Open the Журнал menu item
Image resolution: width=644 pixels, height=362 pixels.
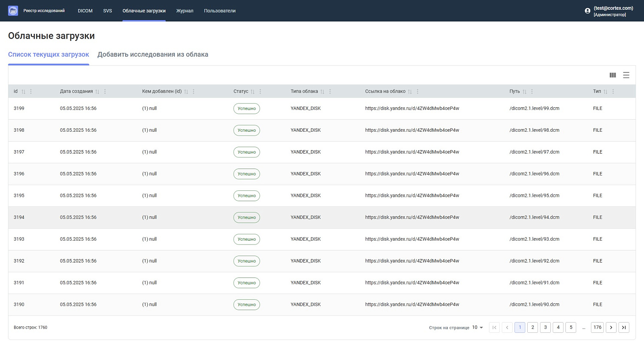pyautogui.click(x=185, y=11)
